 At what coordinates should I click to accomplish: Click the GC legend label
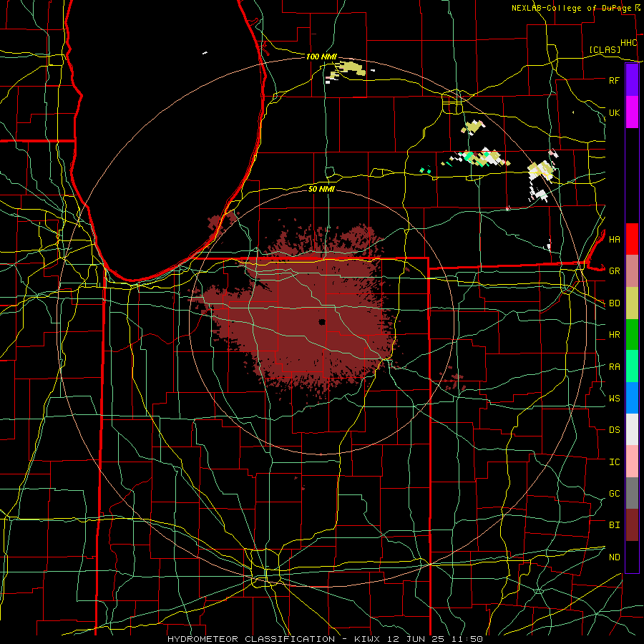coord(614,493)
